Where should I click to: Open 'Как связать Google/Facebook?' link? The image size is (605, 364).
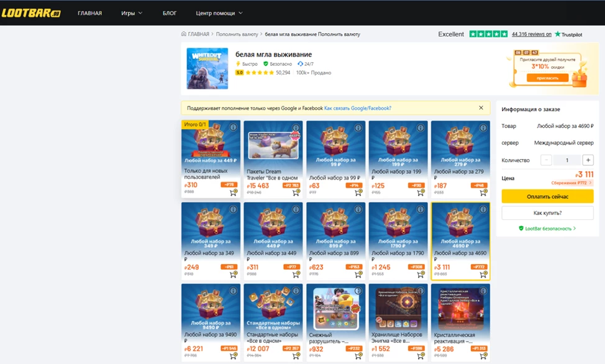[x=358, y=108]
